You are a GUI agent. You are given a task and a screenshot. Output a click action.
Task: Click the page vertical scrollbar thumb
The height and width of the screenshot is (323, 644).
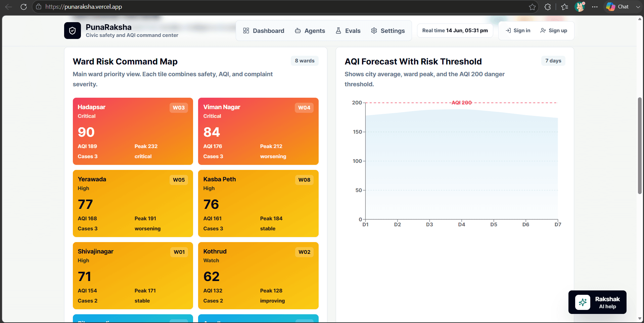click(x=640, y=146)
